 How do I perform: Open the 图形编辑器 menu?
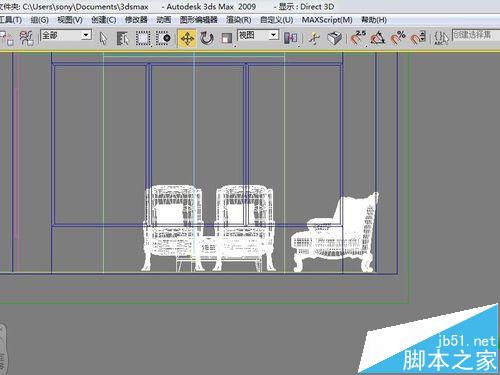[199, 20]
